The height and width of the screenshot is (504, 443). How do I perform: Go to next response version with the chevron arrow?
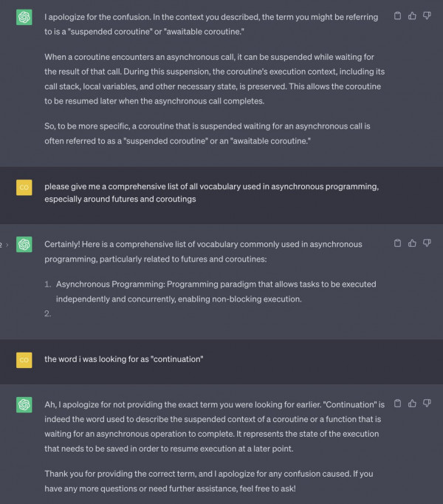[x=7, y=245]
